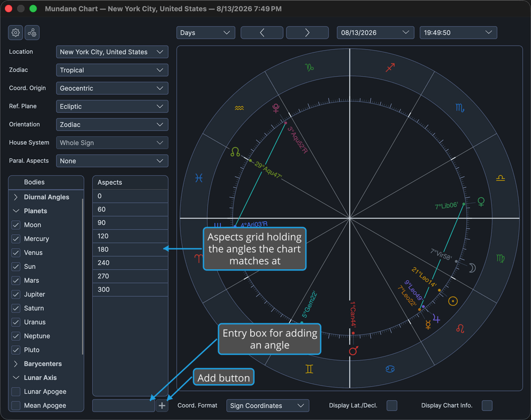The width and height of the screenshot is (531, 420).
Task: Open the Ref. Plane dropdown
Action: tap(112, 106)
